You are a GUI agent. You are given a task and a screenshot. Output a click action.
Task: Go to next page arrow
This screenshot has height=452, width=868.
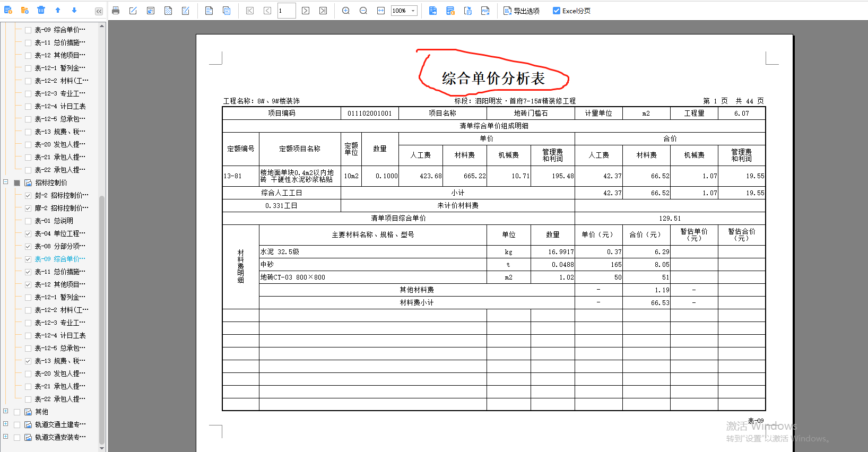tap(306, 11)
